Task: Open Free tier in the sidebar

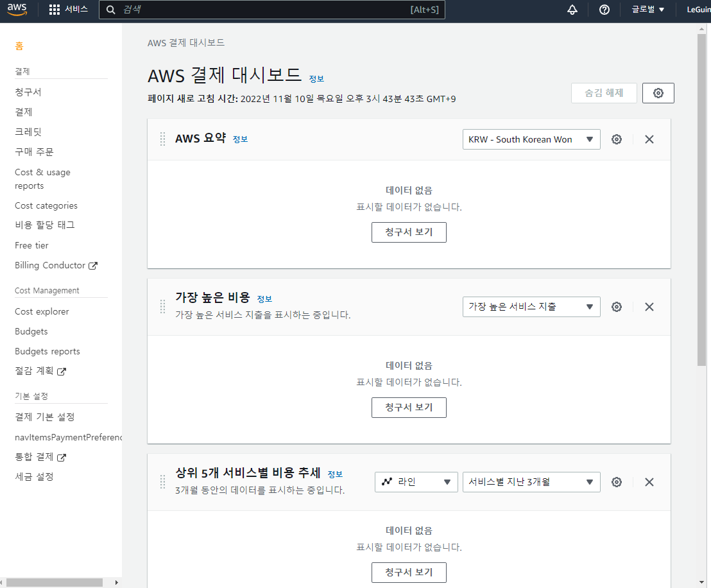Action: click(31, 245)
